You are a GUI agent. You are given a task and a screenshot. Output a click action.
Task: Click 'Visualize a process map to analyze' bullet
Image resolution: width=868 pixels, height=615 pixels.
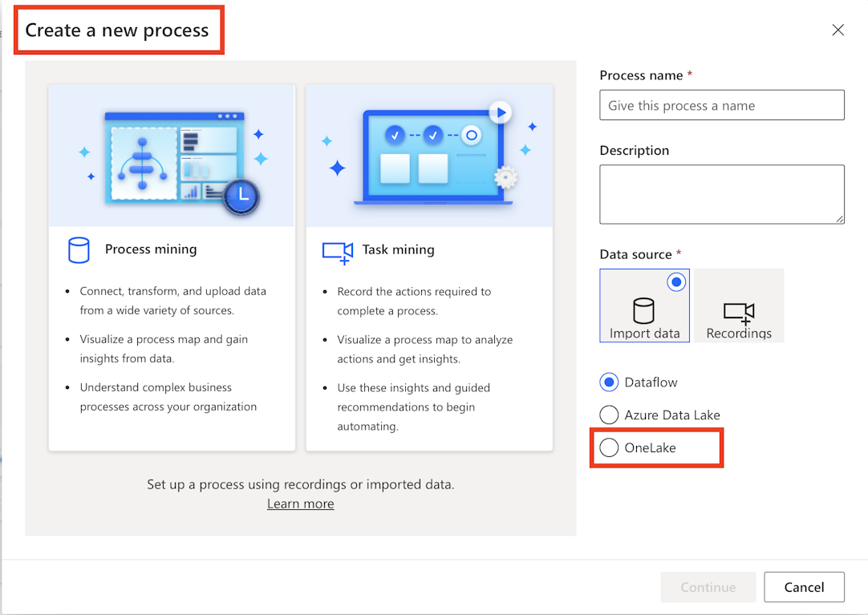click(x=425, y=350)
